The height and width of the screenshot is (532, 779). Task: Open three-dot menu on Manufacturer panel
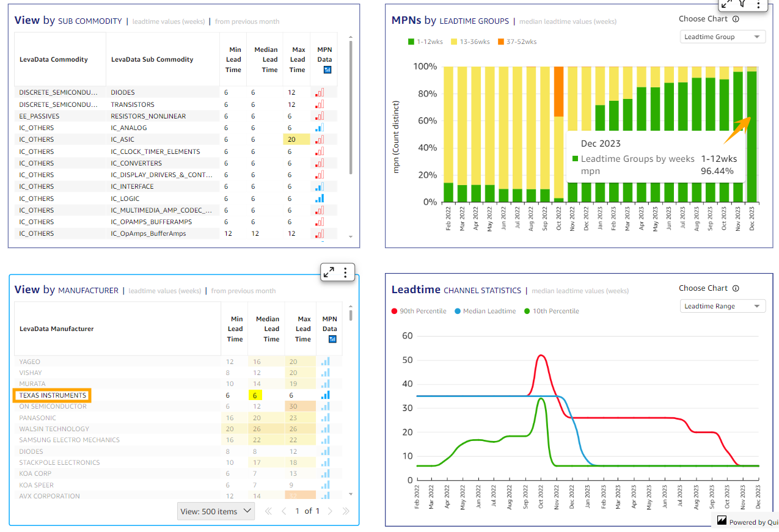tap(345, 272)
